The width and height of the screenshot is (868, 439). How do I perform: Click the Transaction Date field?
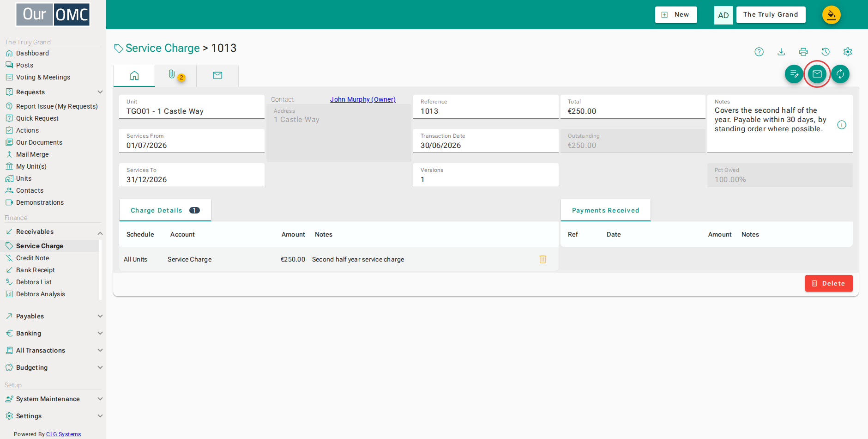pyautogui.click(x=486, y=141)
